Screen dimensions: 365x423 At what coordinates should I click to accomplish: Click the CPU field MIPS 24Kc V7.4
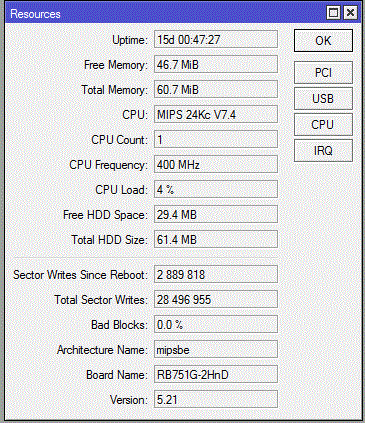[216, 114]
